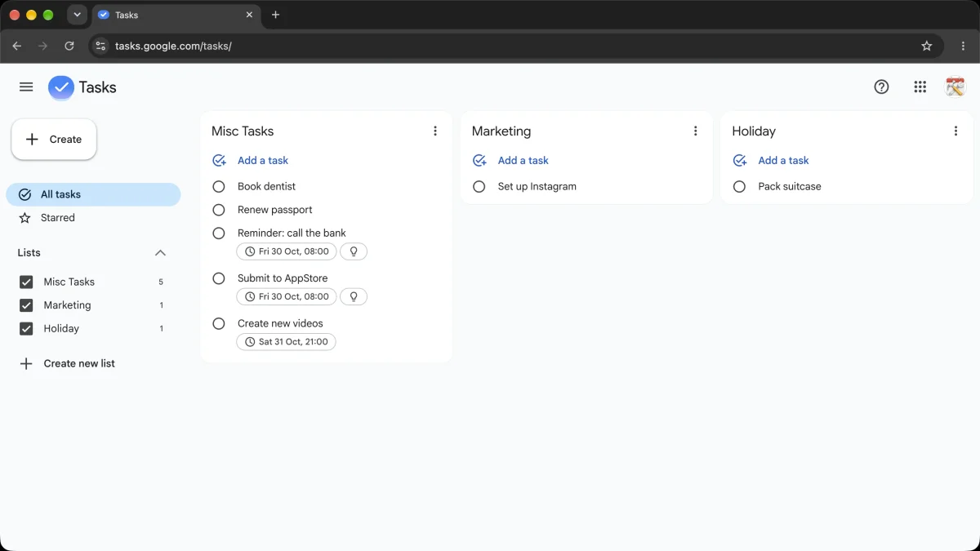Select All tasks in sidebar
The image size is (980, 551).
point(93,194)
